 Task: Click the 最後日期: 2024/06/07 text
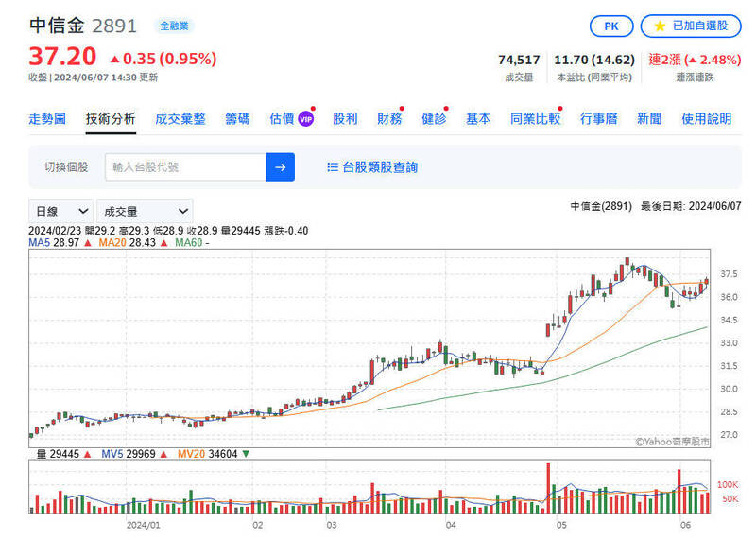[691, 206]
